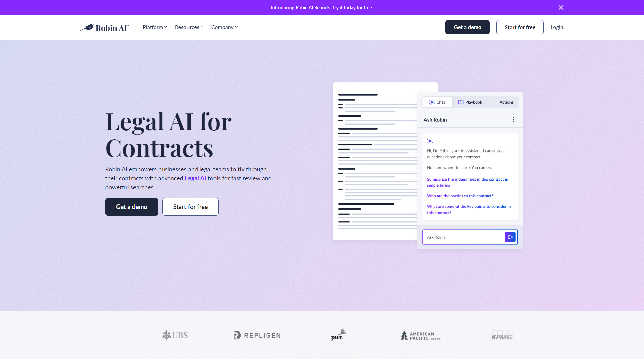Viewport: 644px width, 362px height.
Task: Expand the Resources dropdown menu
Action: [x=189, y=27]
